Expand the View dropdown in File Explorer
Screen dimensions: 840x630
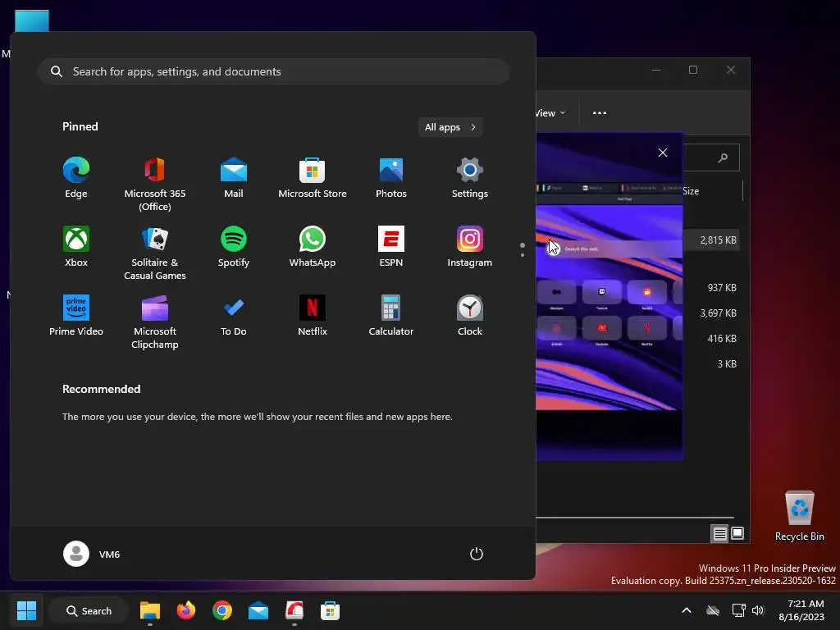pyautogui.click(x=550, y=113)
